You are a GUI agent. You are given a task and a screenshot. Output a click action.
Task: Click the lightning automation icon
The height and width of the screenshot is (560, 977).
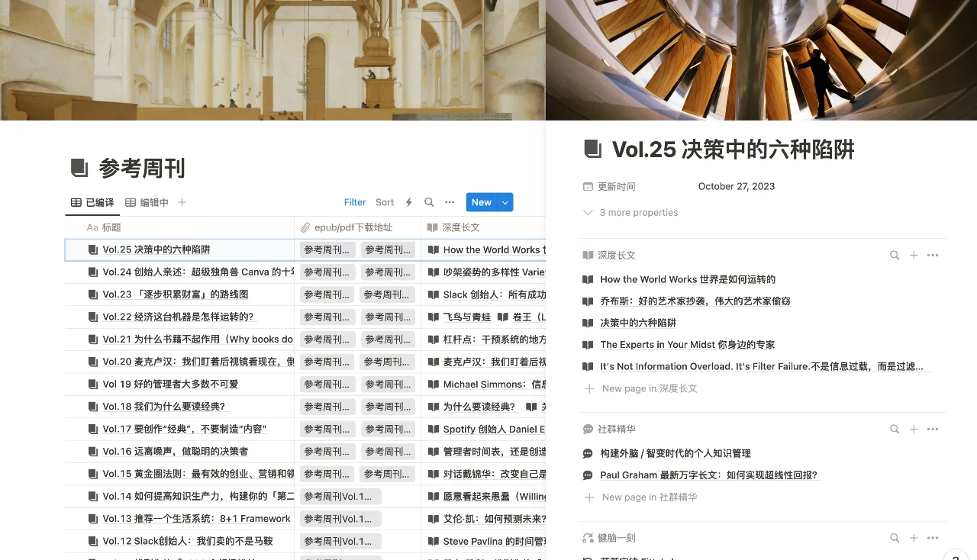[408, 202]
